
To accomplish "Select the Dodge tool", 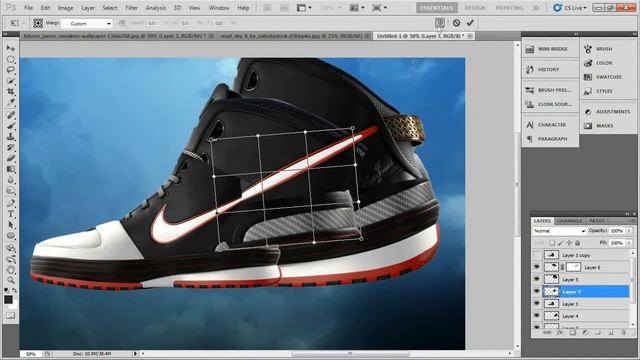I will [11, 190].
